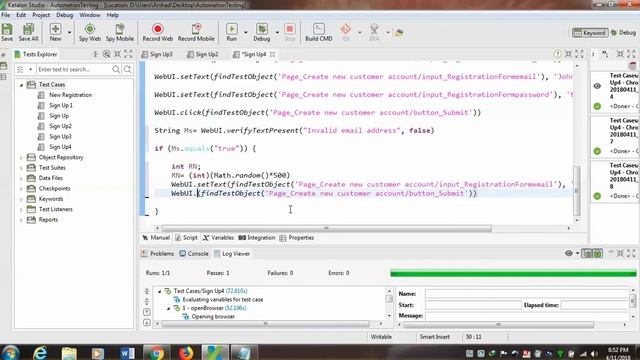Click the advanced search icon in Tests Explorer
The height and width of the screenshot is (360, 640).
coord(128,69)
